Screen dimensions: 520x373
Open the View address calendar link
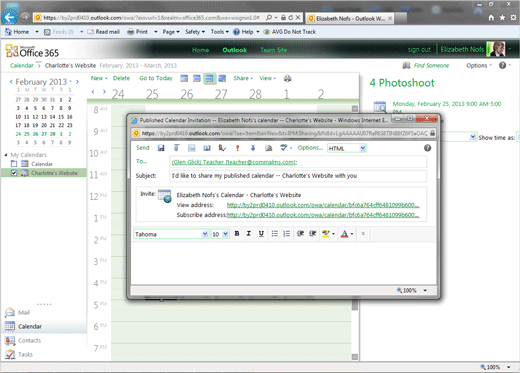click(323, 205)
